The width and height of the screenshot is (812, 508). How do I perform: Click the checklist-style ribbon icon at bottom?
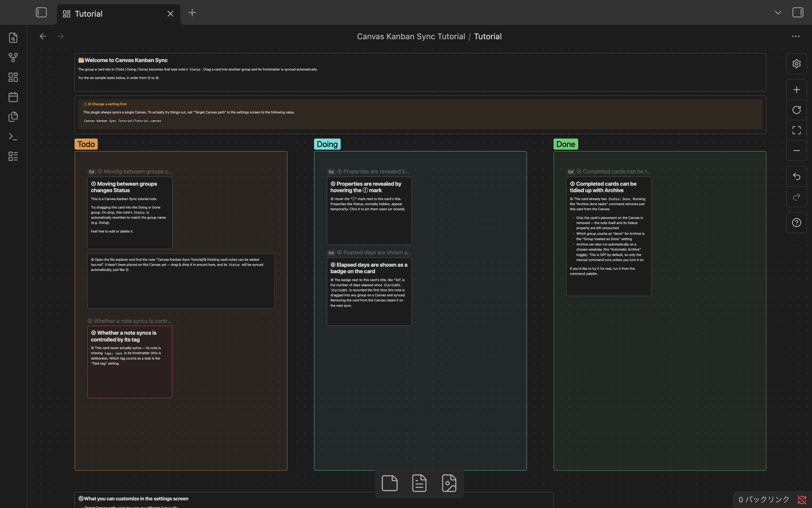13,156
